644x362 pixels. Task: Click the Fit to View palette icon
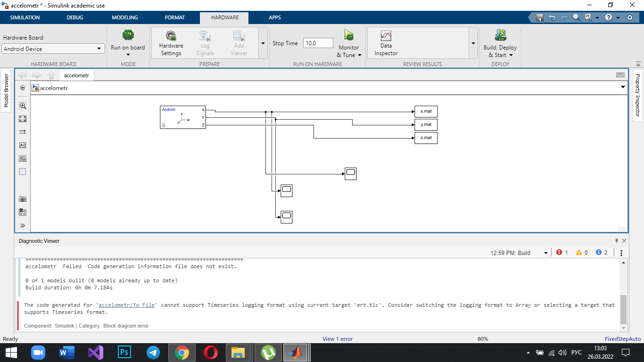23,119
